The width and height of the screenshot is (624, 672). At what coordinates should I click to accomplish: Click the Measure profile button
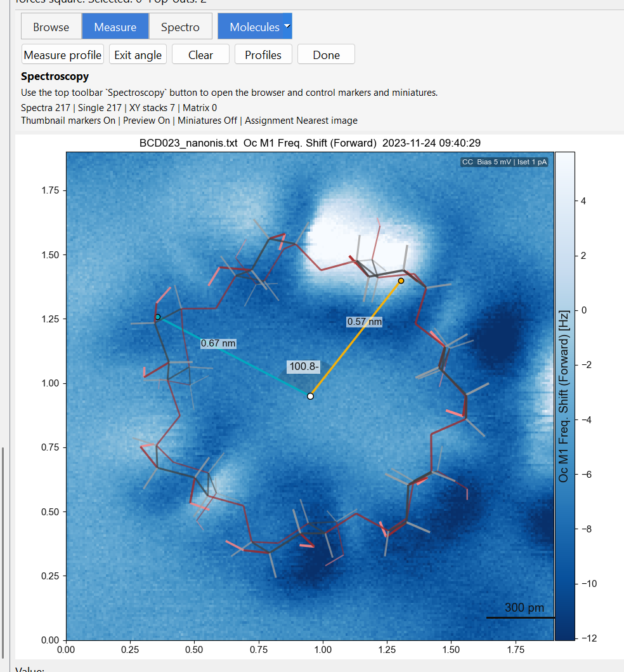coord(62,55)
